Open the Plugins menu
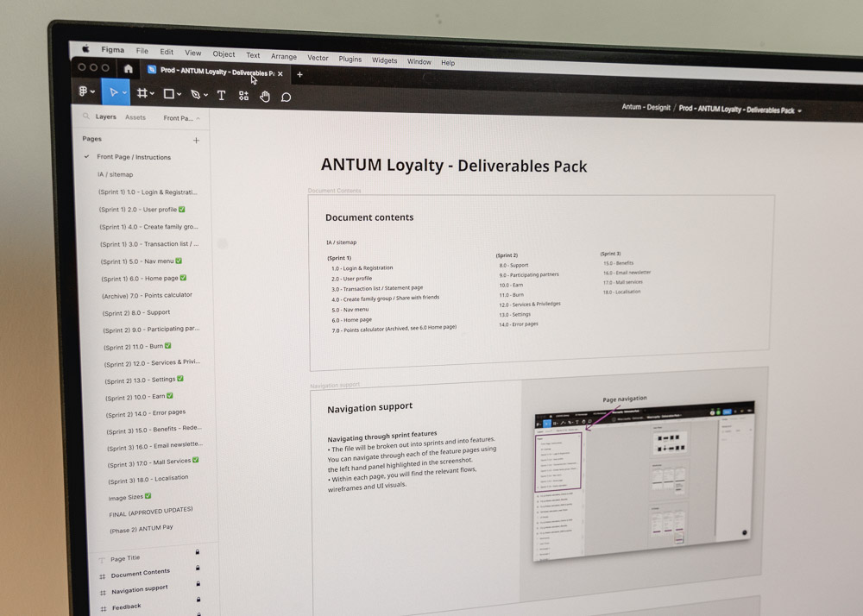This screenshot has height=616, width=863. [350, 59]
